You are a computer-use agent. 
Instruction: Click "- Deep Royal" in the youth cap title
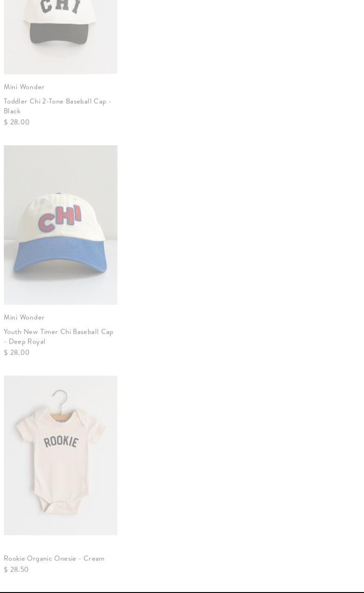pos(25,341)
